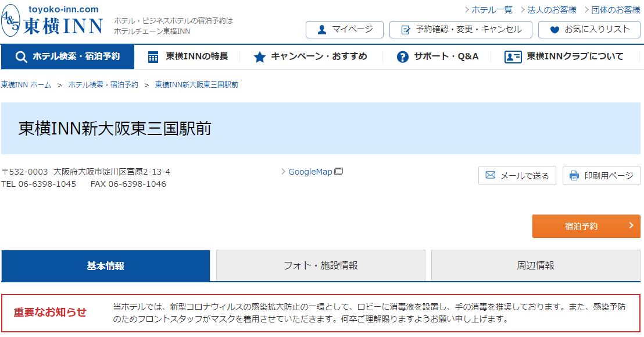Image resolution: width=644 pixels, height=337 pixels.
Task: Click the member card icon for 東横INNクラブ
Action: (513, 57)
